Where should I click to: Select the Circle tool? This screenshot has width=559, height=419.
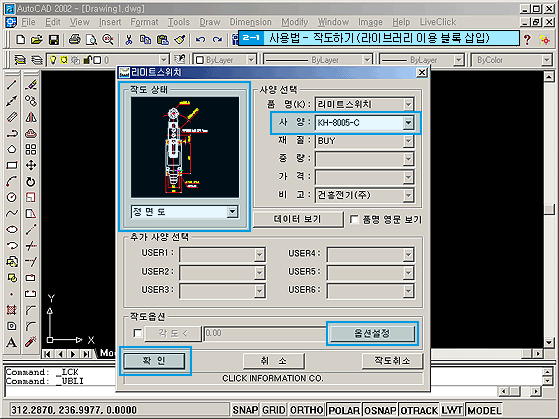click(x=11, y=197)
